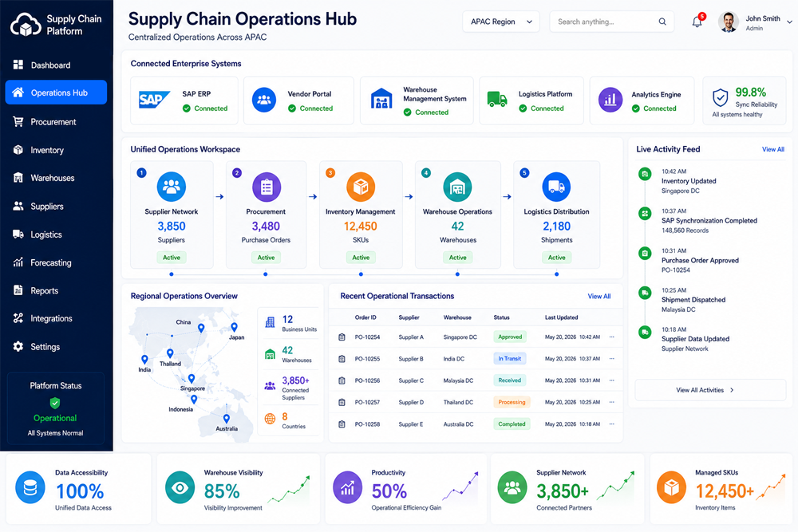Open more options for PO-10257
798x532 pixels.
pos(612,402)
